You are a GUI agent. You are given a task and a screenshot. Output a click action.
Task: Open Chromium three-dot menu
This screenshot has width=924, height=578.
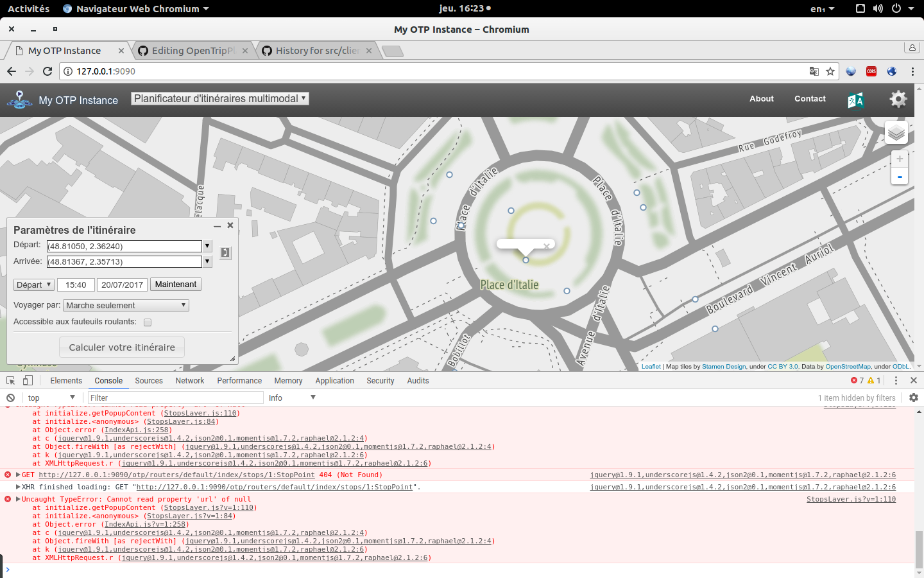(912, 71)
